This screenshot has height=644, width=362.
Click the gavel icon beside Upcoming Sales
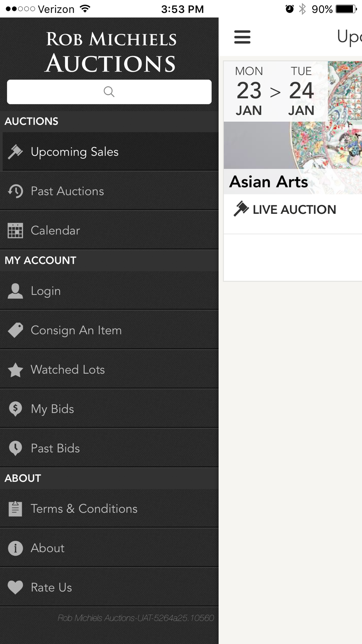tap(15, 152)
